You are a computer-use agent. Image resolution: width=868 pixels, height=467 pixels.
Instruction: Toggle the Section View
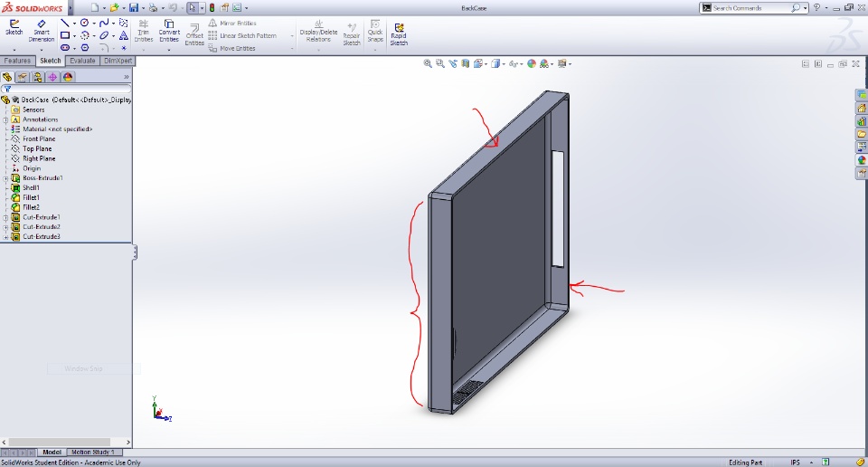pos(465,63)
